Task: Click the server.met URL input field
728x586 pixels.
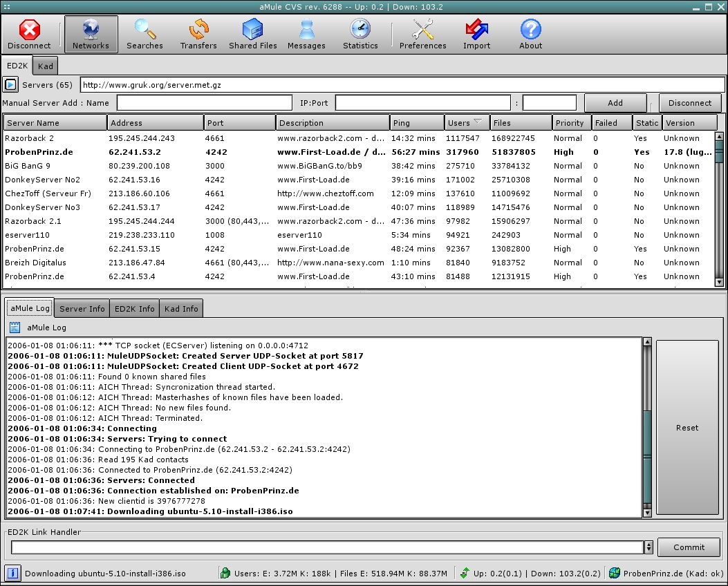Action: [x=401, y=85]
